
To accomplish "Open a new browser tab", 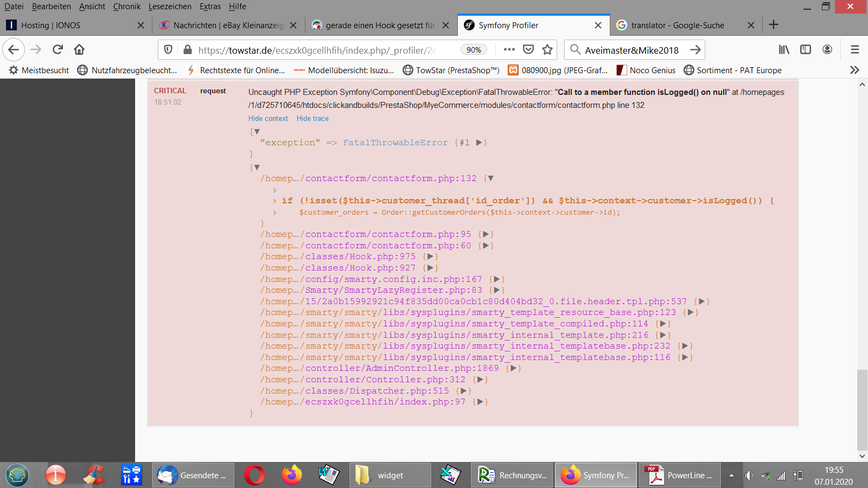I will pyautogui.click(x=774, y=25).
